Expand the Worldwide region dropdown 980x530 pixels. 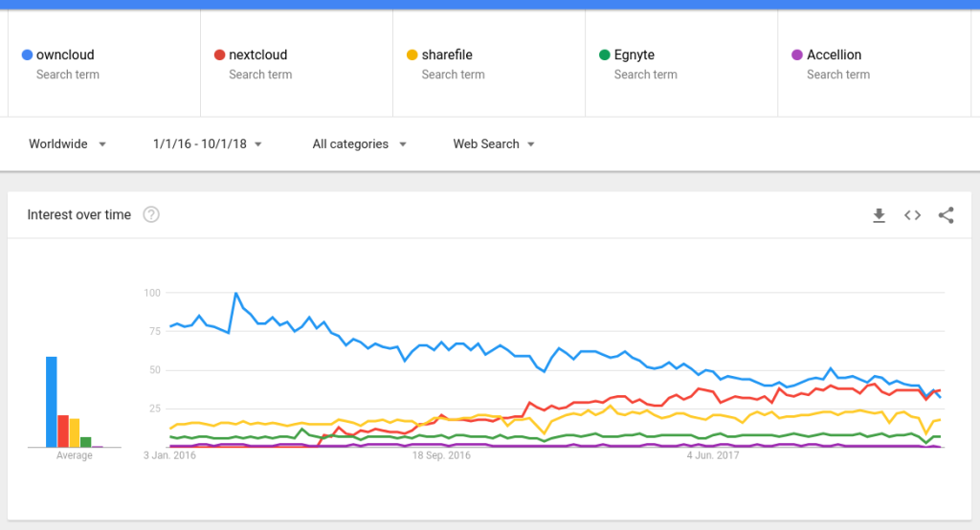click(67, 144)
